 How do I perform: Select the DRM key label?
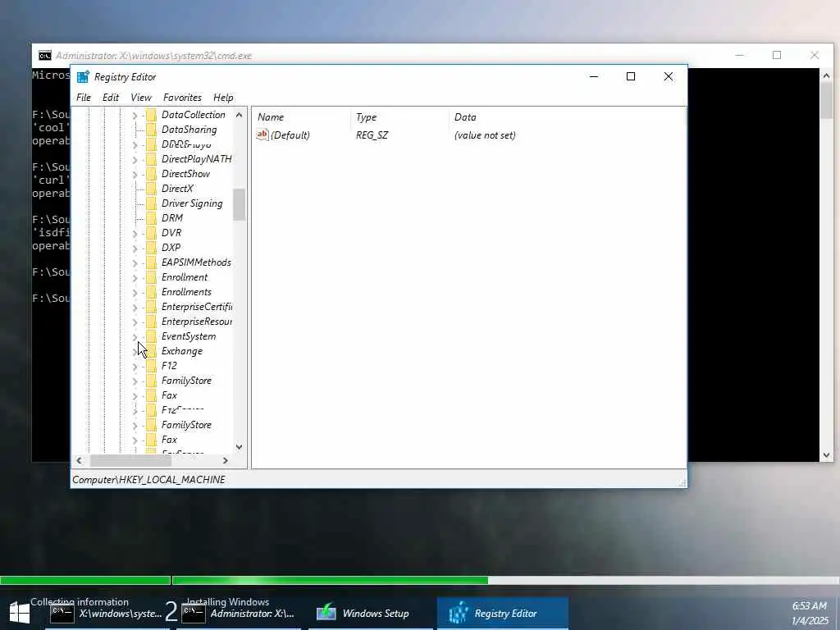coord(172,218)
